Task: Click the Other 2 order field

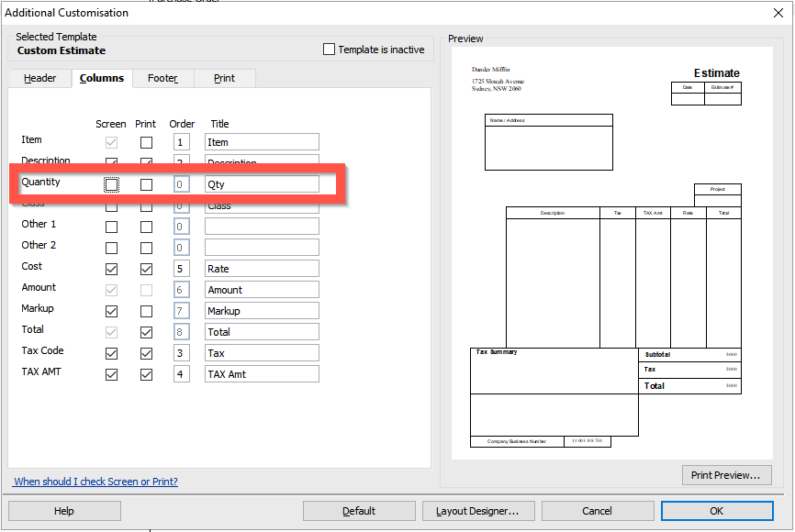Action: pyautogui.click(x=181, y=248)
